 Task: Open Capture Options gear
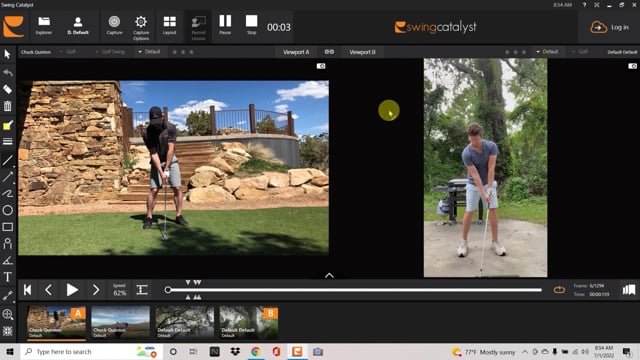tap(141, 28)
